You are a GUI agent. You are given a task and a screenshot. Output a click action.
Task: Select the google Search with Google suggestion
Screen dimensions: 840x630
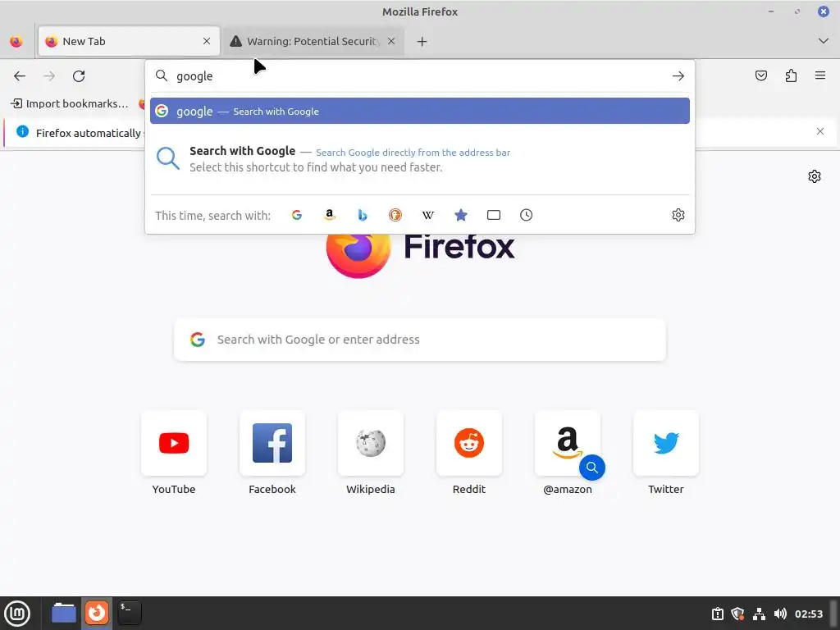pyautogui.click(x=420, y=111)
